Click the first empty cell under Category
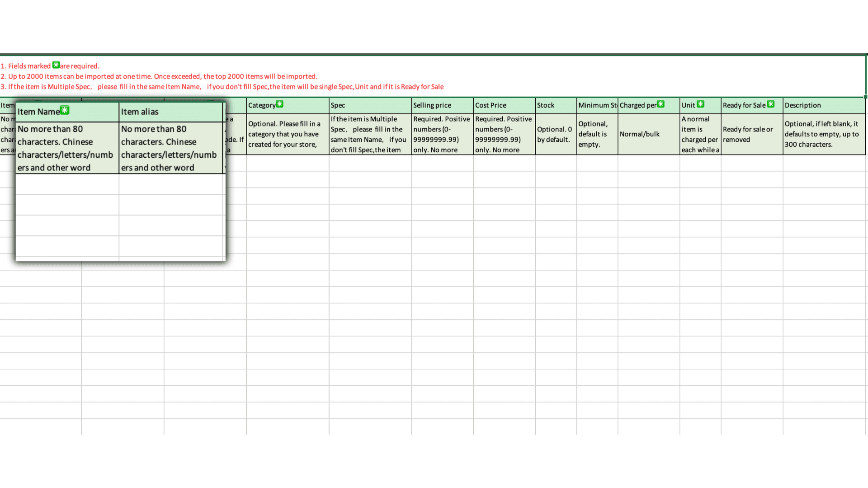Screen dimensions: 868x488 coord(288,163)
